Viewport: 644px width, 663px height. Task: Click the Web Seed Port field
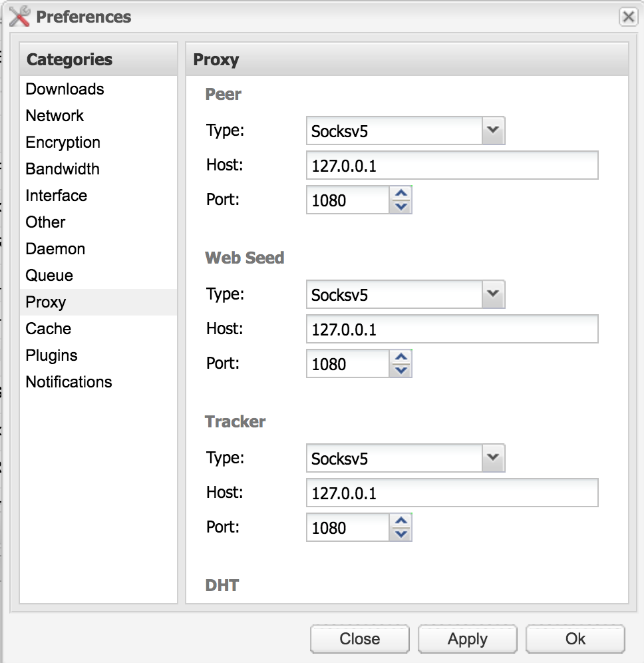coord(347,364)
